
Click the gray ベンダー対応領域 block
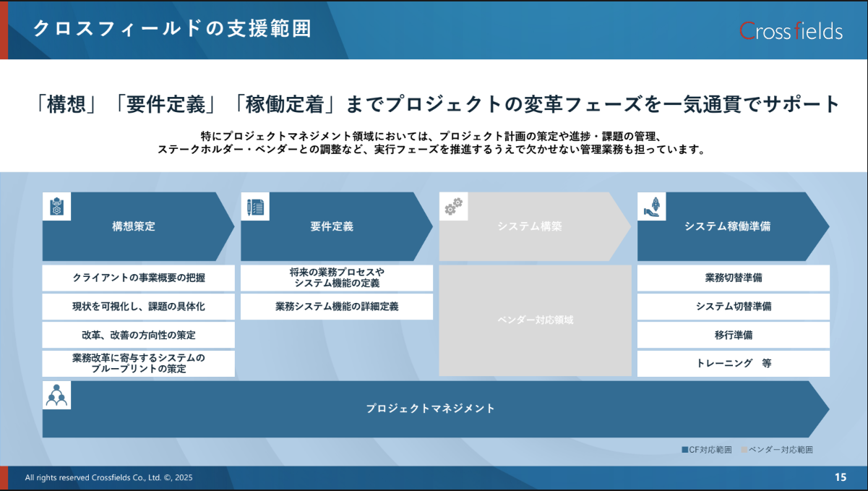(535, 320)
